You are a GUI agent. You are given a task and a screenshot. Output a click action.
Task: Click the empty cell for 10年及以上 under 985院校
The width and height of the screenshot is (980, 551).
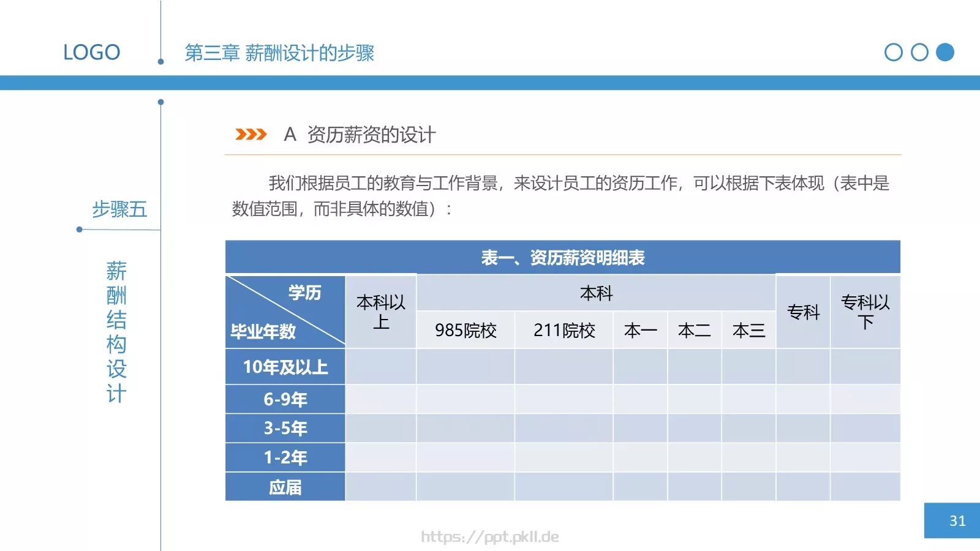point(466,367)
